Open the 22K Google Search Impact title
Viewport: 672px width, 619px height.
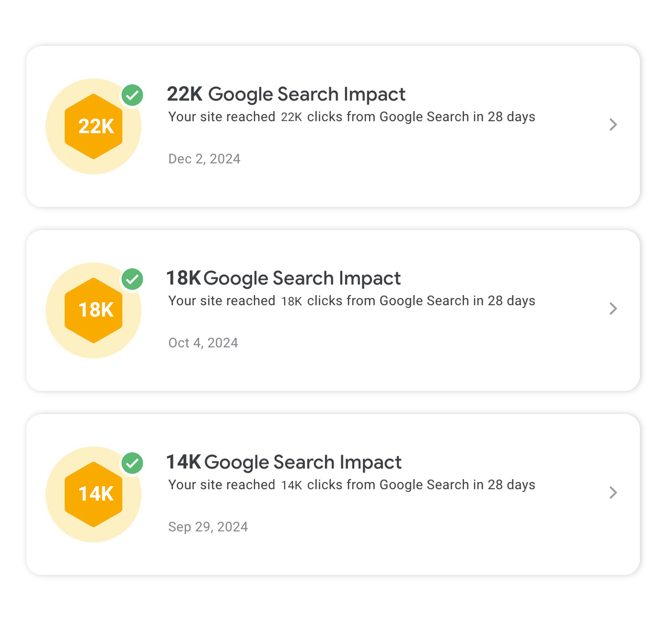(x=286, y=95)
